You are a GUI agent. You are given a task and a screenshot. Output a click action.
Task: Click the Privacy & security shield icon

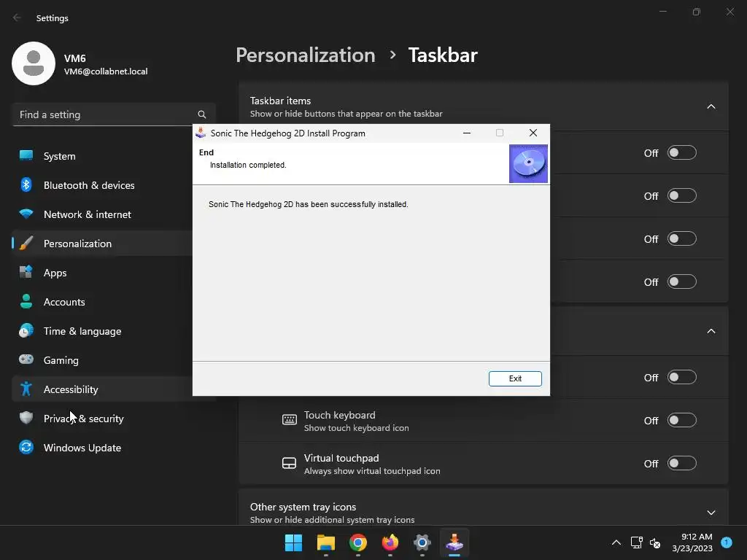(x=26, y=418)
